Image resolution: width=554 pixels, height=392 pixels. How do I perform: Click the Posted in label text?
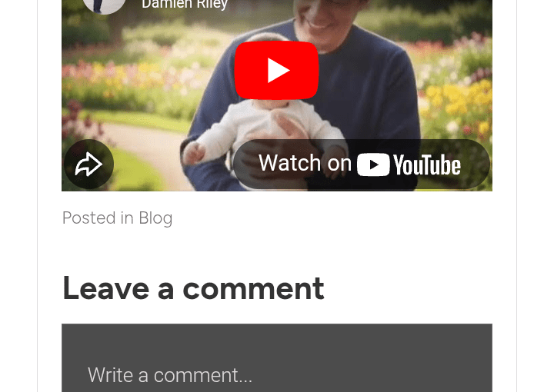(98, 218)
